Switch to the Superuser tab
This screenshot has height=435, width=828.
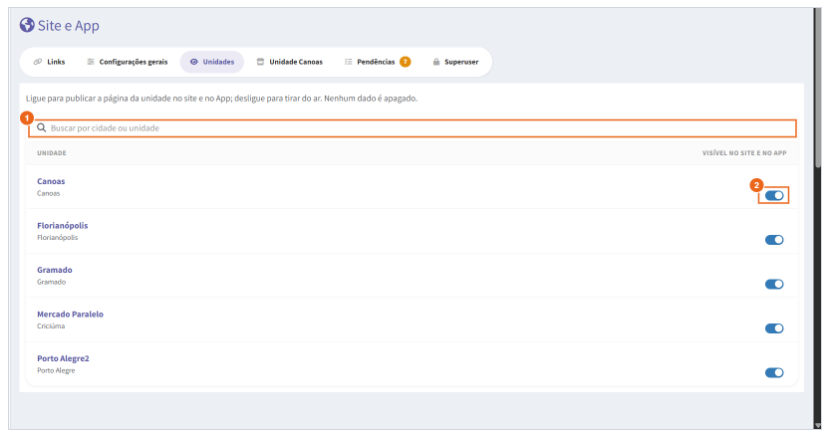click(x=456, y=62)
